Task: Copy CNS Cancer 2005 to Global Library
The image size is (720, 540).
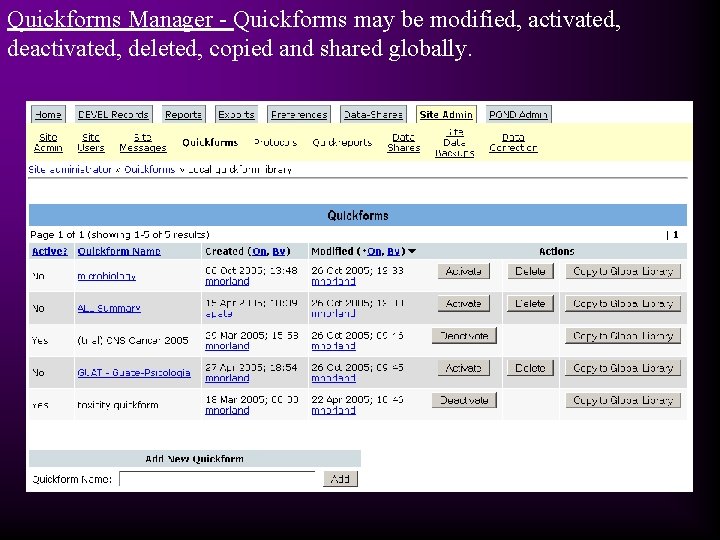Action: (x=623, y=336)
